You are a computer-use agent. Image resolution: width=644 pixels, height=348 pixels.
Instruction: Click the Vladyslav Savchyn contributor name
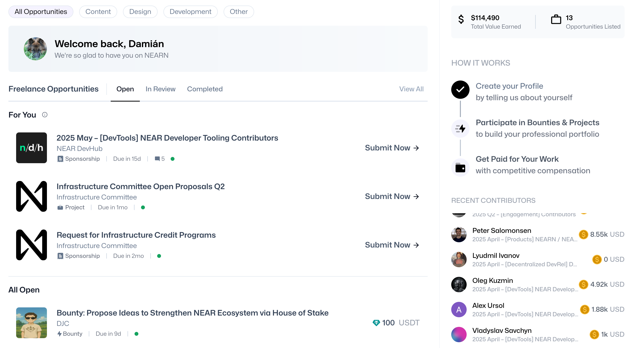[502, 330]
